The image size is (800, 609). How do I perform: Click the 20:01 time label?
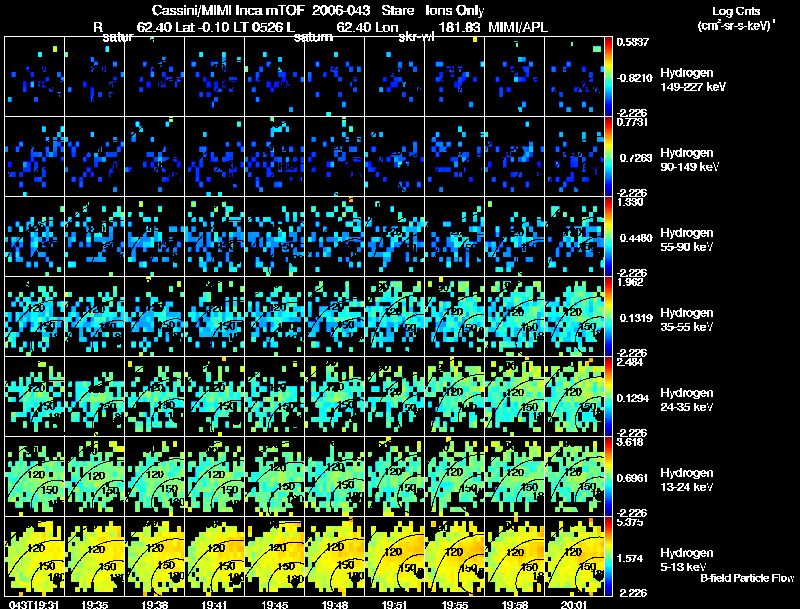click(x=574, y=604)
